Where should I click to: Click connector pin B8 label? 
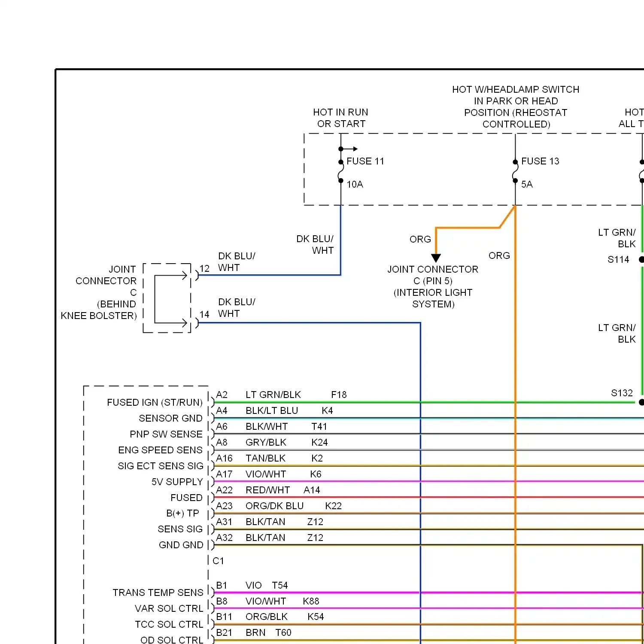click(x=222, y=601)
